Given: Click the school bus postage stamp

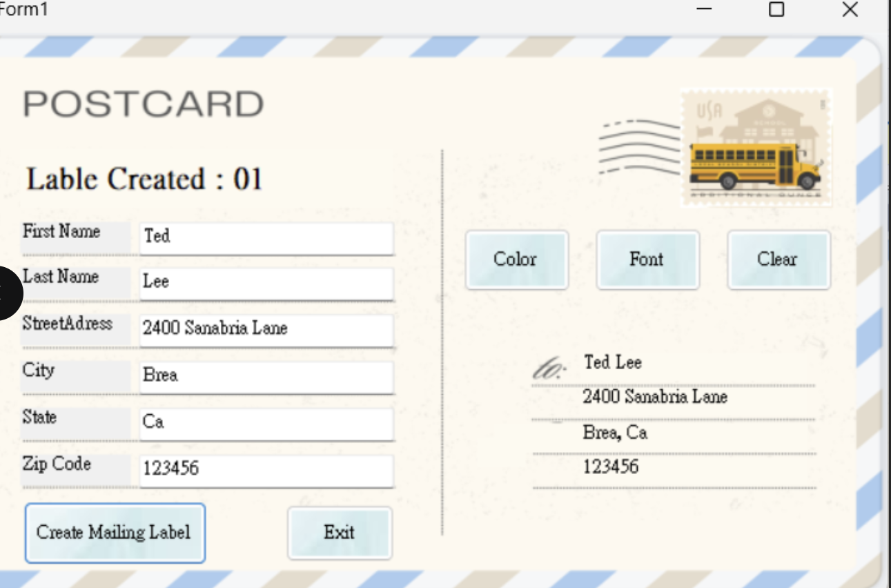Looking at the screenshot, I should (756, 147).
